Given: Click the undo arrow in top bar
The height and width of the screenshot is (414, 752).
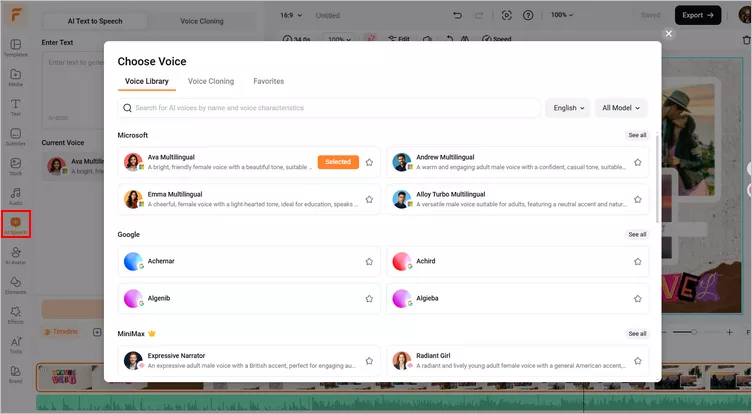Looking at the screenshot, I should pyautogui.click(x=457, y=15).
